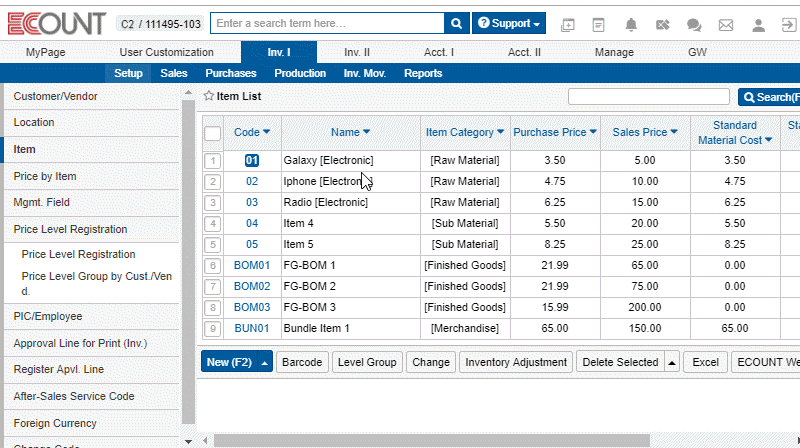Viewport: 800px width, 448px height.
Task: Click the New (F2) button
Action: [230, 362]
